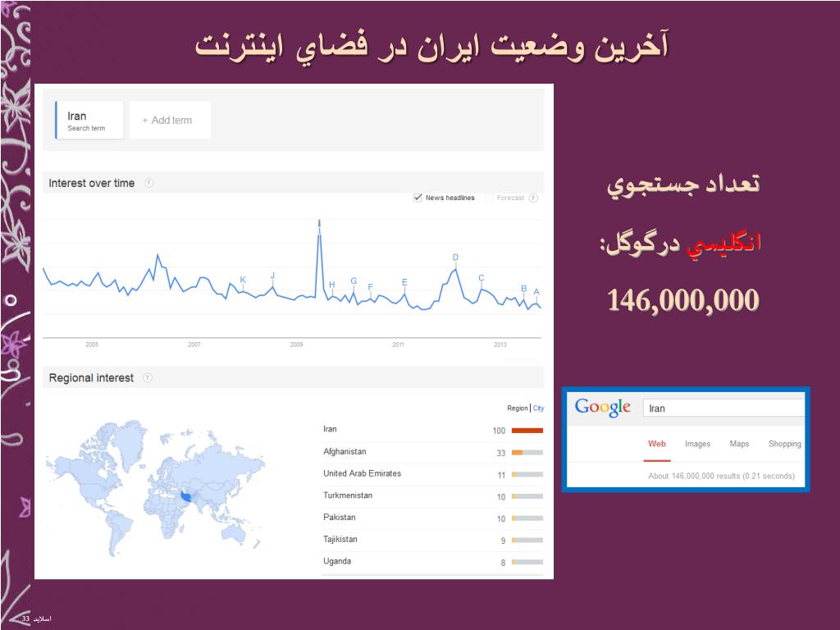Image resolution: width=840 pixels, height=630 pixels.
Task: Open the Interest over time help icon
Action: [149, 183]
